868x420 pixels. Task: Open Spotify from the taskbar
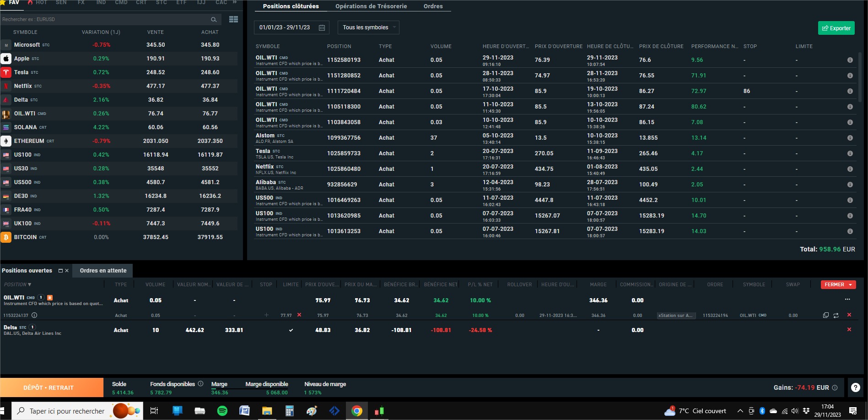222,411
